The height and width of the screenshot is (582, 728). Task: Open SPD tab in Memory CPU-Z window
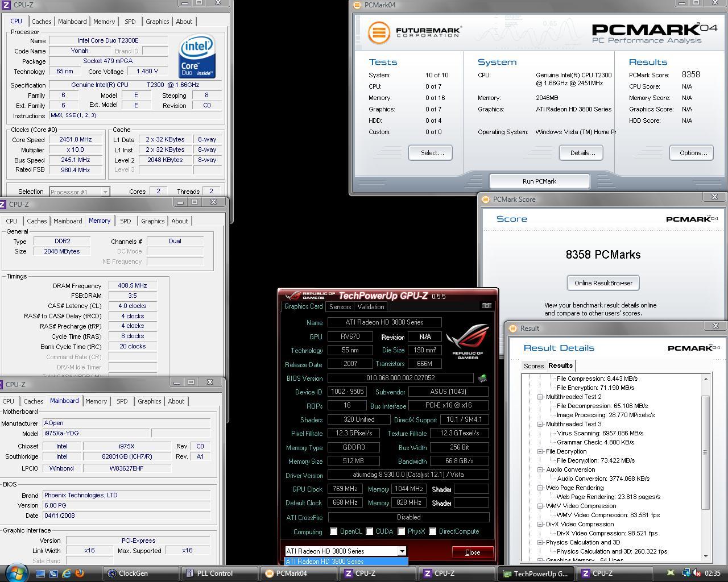click(126, 221)
